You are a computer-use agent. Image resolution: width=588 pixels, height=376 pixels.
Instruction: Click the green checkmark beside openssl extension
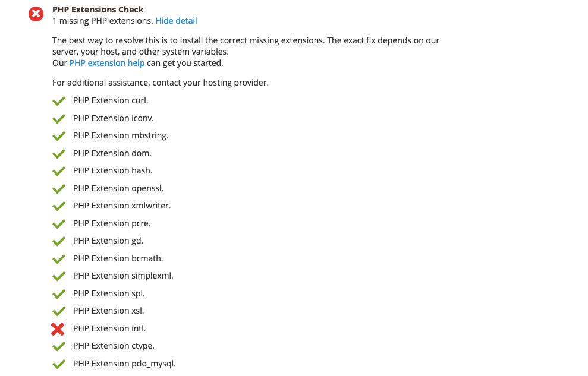point(59,189)
